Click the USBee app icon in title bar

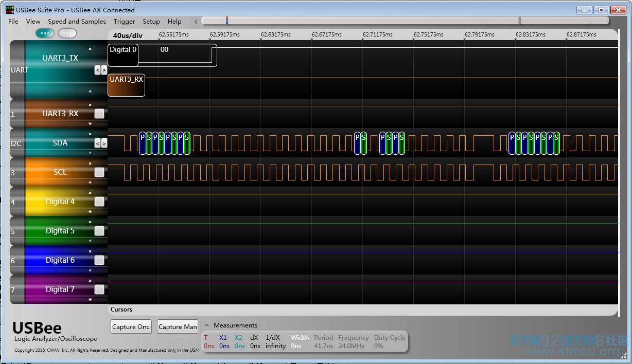pyautogui.click(x=9, y=10)
